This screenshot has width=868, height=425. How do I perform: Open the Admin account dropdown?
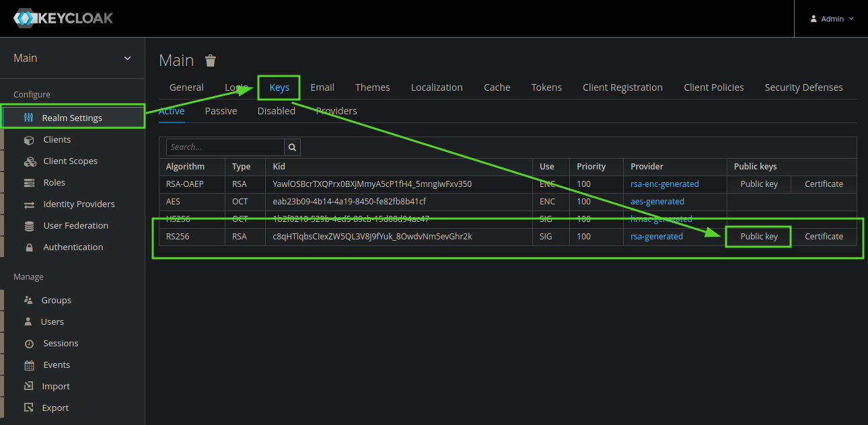832,18
